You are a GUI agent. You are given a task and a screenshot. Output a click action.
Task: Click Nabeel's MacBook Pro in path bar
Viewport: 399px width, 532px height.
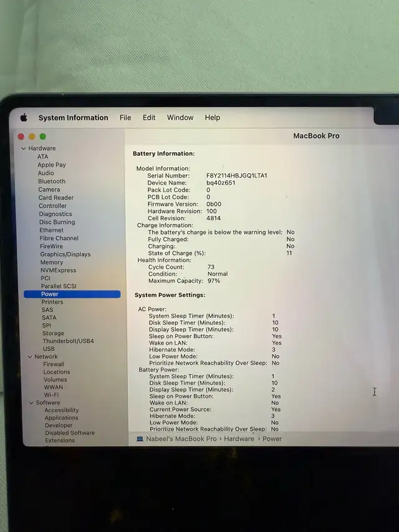(x=181, y=438)
